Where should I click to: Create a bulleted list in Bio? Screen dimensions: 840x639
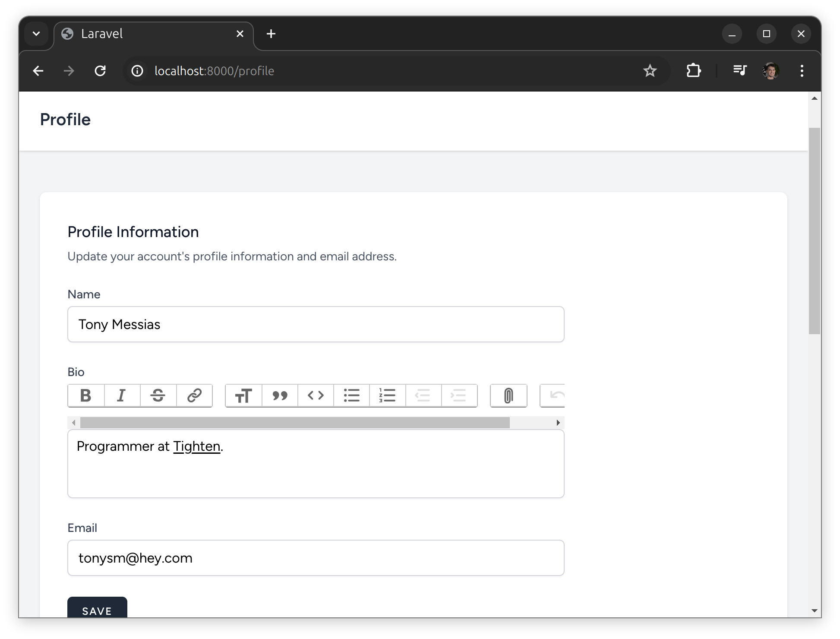pyautogui.click(x=351, y=395)
